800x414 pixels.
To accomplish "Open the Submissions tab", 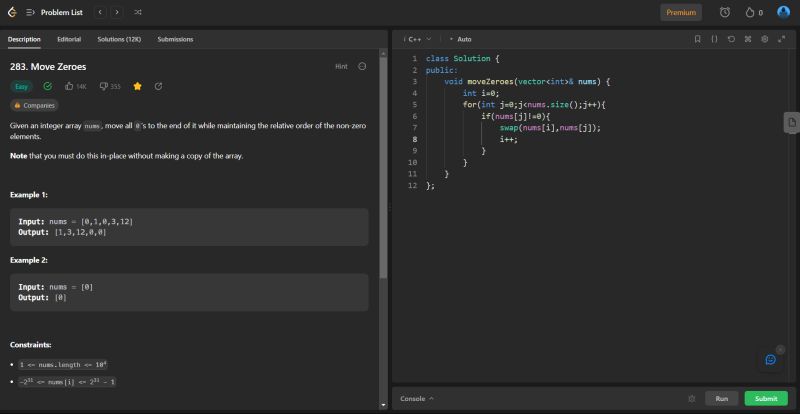I will 175,39.
